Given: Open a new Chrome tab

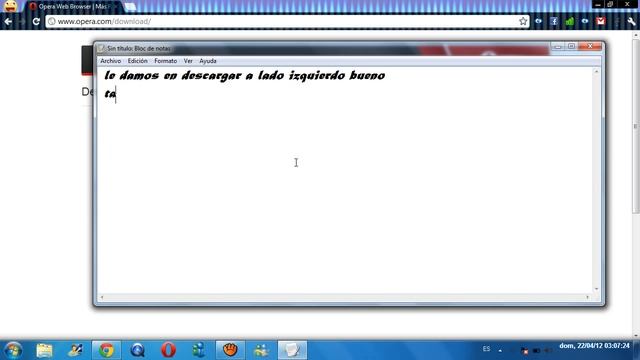Looking at the screenshot, I should pyautogui.click(x=130, y=7).
